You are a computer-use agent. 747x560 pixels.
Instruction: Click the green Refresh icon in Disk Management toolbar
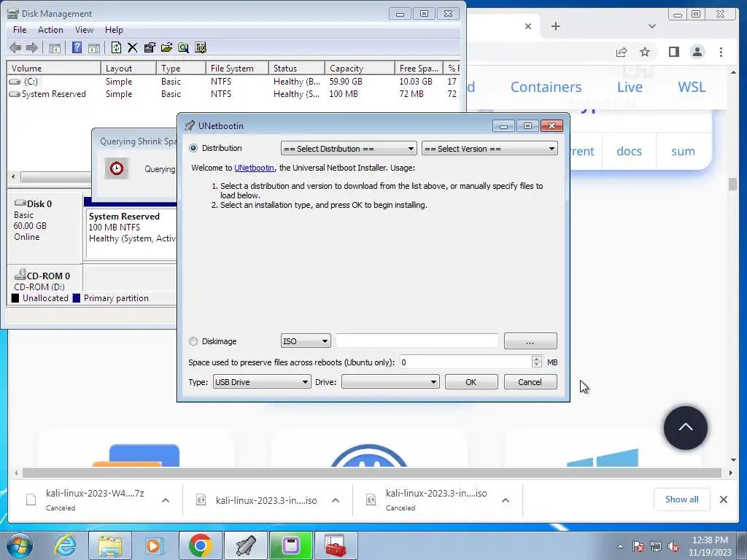point(116,47)
